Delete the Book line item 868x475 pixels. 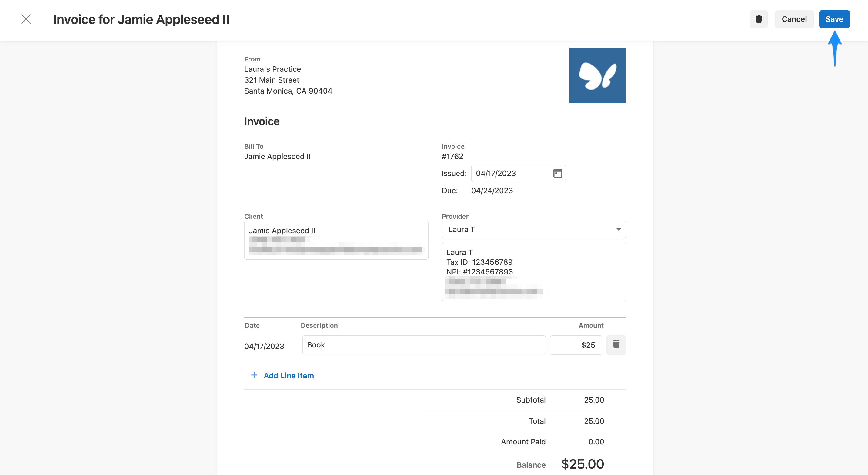tap(616, 345)
